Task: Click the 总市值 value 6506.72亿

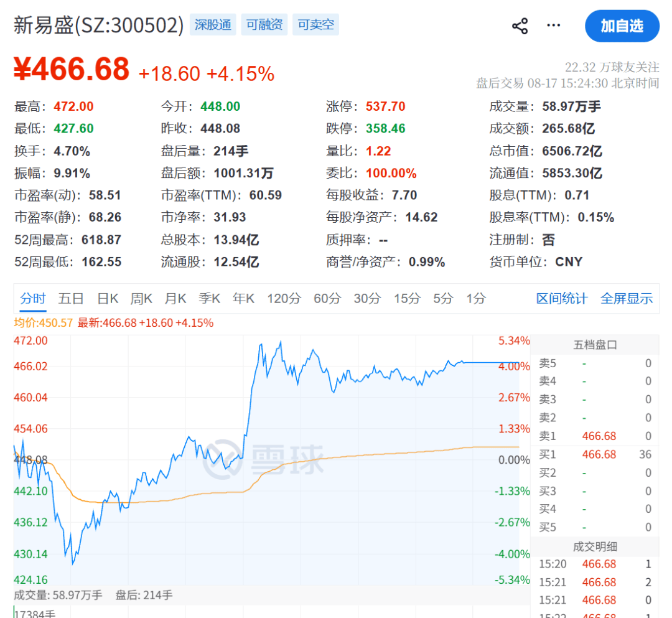Action: (x=572, y=151)
